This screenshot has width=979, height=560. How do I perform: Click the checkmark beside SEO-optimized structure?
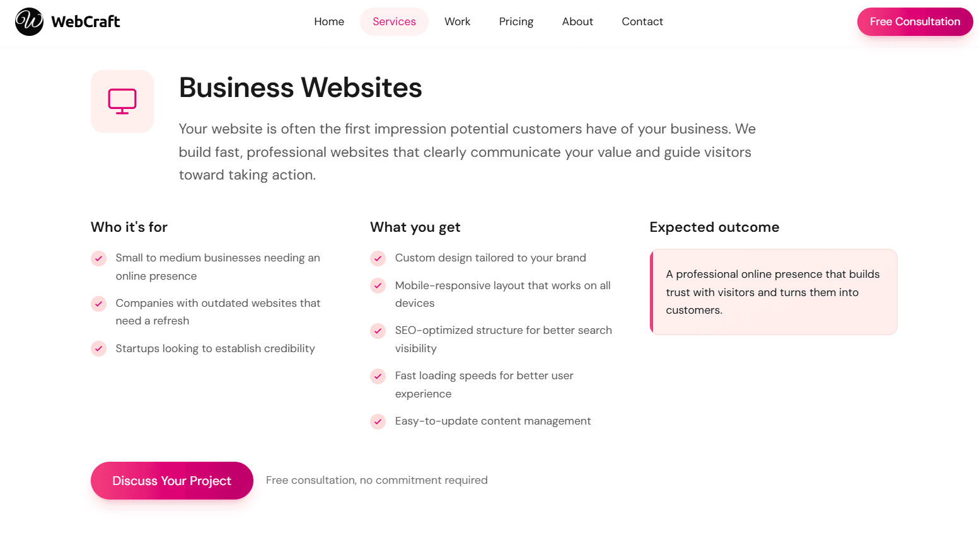tap(378, 331)
